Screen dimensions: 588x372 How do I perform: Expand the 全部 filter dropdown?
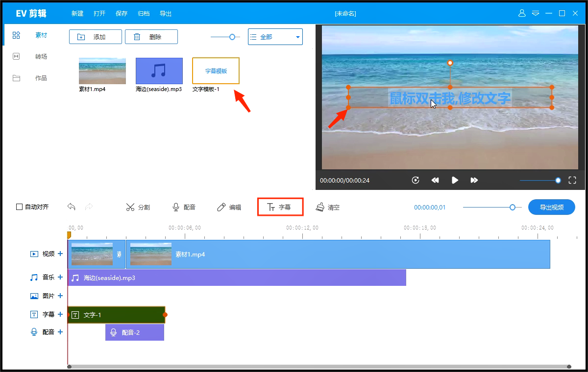tap(275, 37)
